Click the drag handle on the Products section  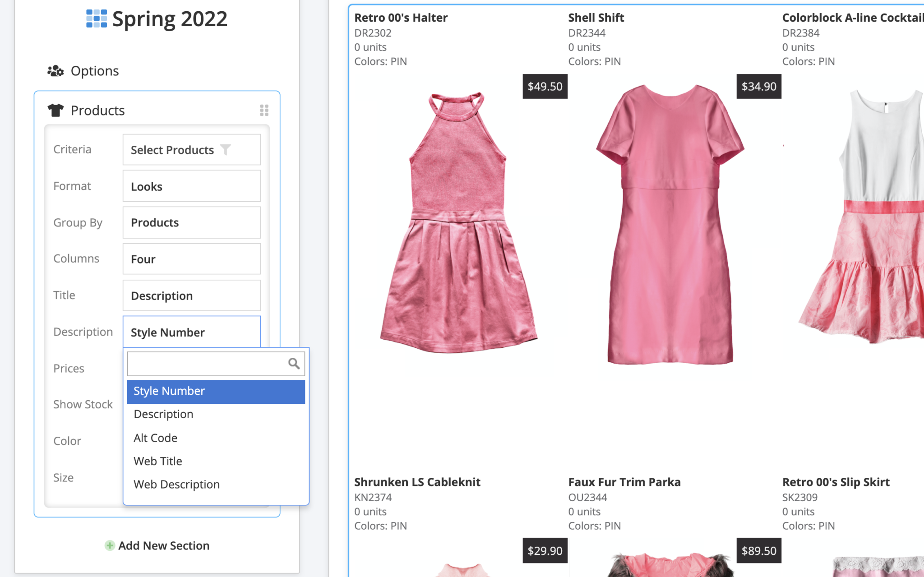click(264, 110)
